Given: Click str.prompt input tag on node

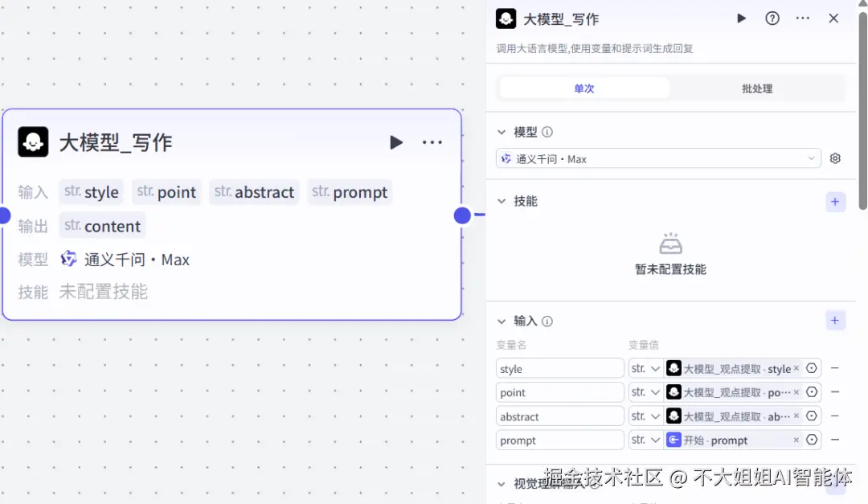Looking at the screenshot, I should click(350, 191).
